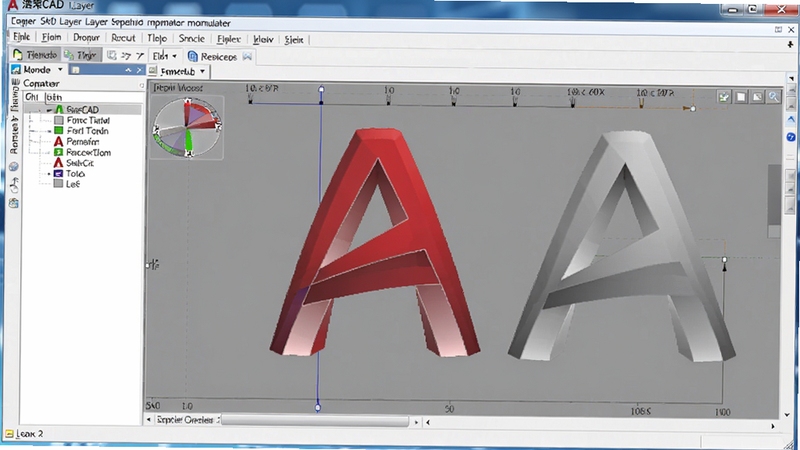Click the 'Tiemelo' toolbar button
Viewport: 800px width, 450px height.
[x=36, y=54]
